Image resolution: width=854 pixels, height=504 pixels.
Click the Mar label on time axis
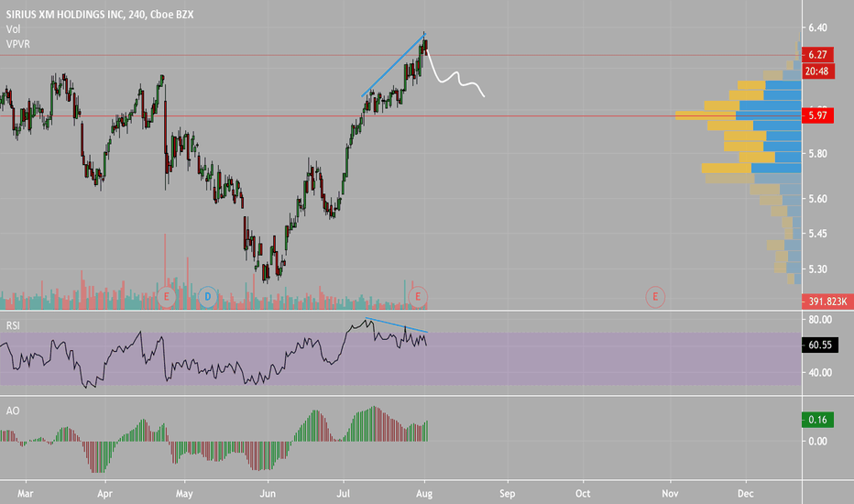25,494
